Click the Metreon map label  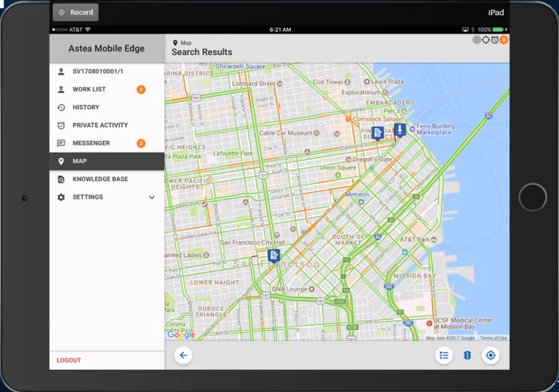357,194
